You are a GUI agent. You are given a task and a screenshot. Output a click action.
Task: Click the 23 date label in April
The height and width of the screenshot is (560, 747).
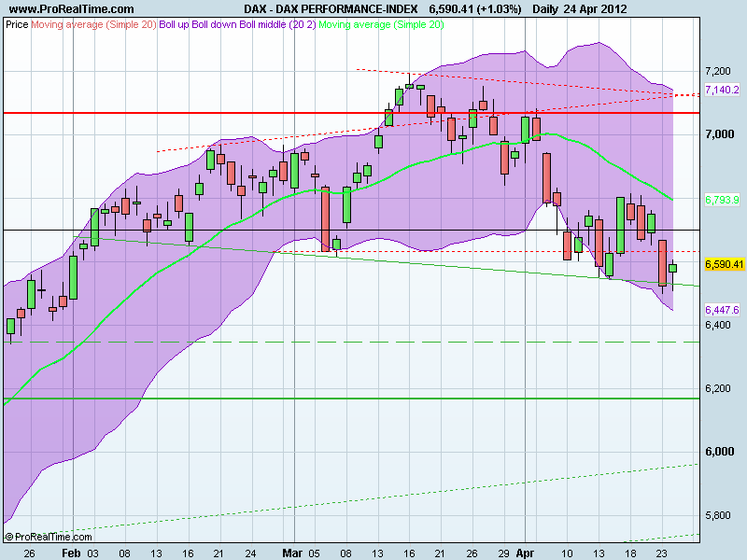coord(661,553)
